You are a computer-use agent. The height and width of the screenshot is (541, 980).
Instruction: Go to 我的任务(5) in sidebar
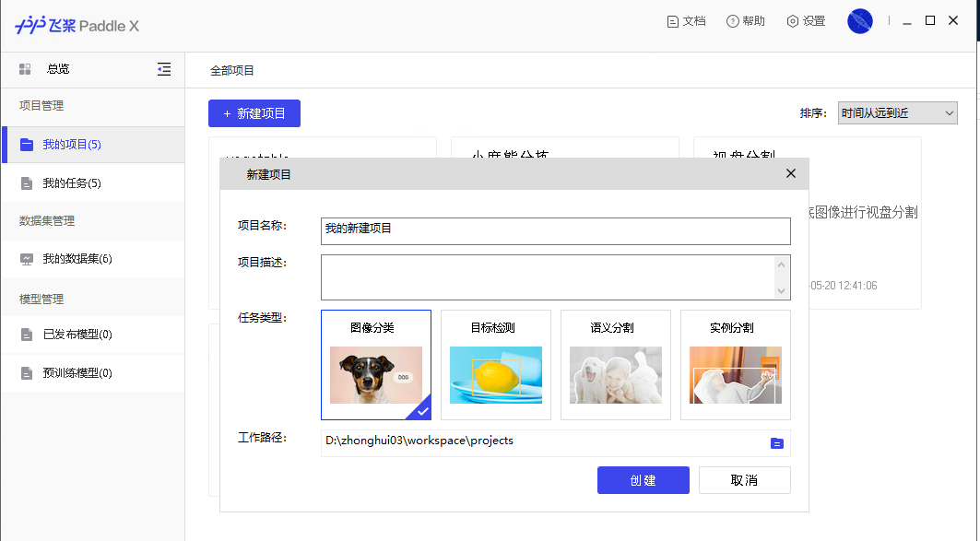pos(72,183)
